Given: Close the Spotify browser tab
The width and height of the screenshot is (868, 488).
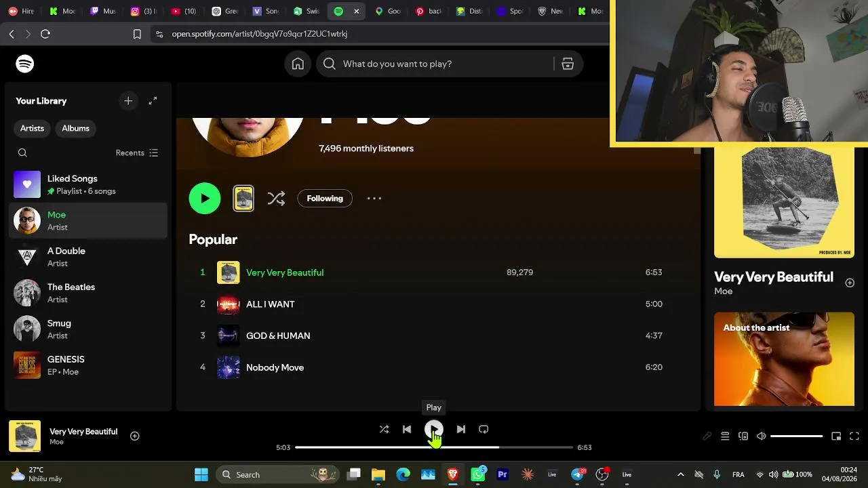Looking at the screenshot, I should pyautogui.click(x=356, y=12).
